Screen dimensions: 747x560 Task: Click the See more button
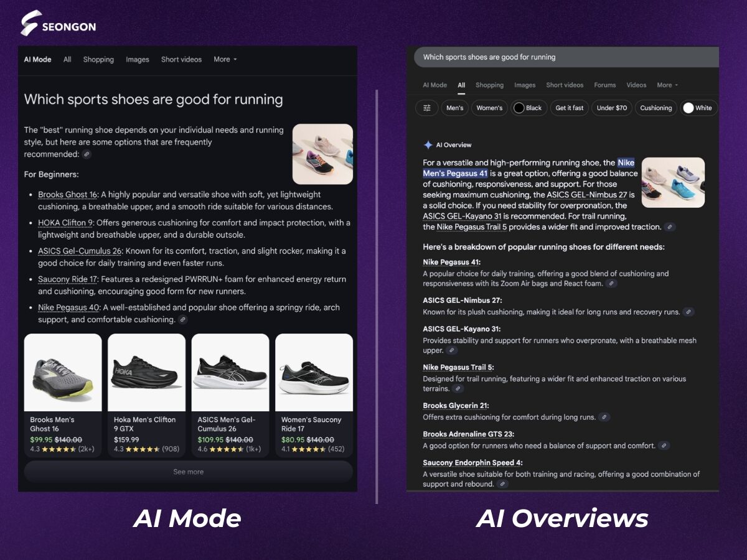[x=188, y=472]
